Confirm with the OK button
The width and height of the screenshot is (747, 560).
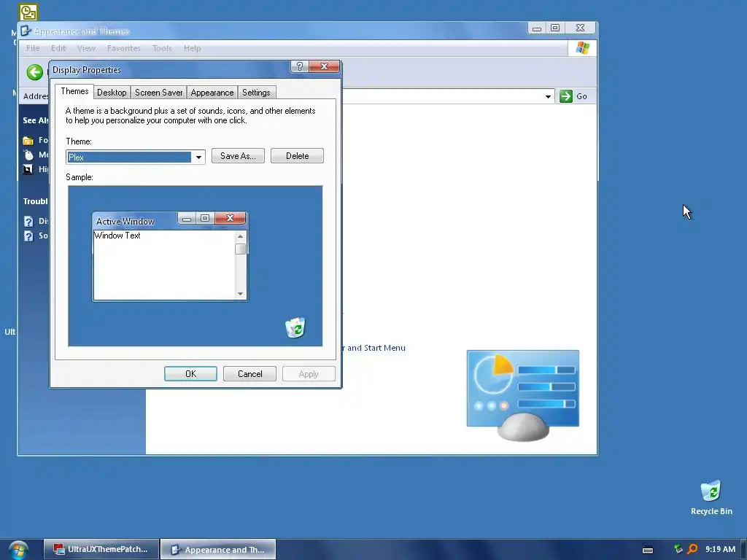190,374
